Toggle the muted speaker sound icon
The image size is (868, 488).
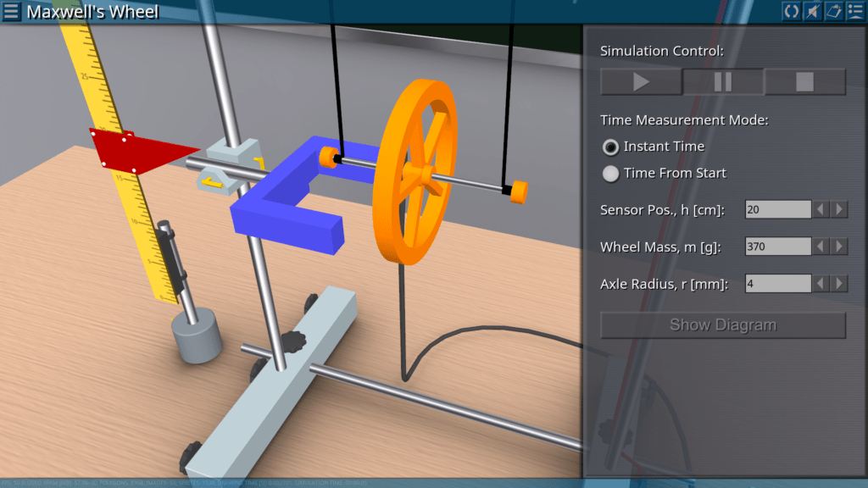(812, 11)
